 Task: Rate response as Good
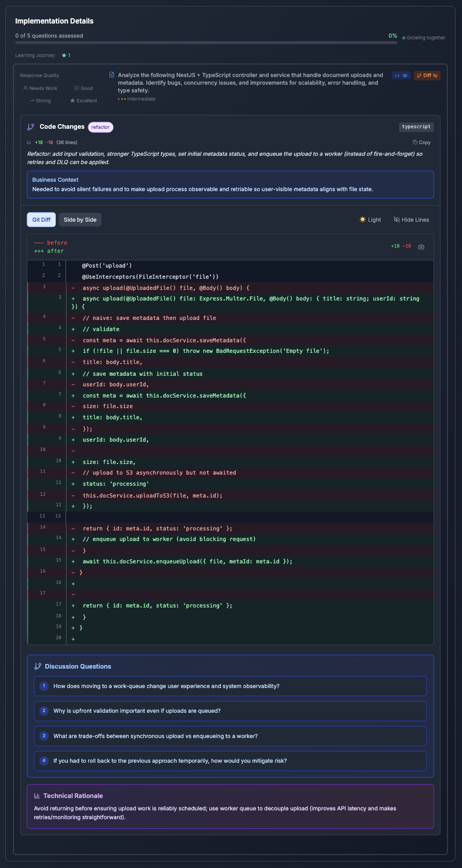83,88
